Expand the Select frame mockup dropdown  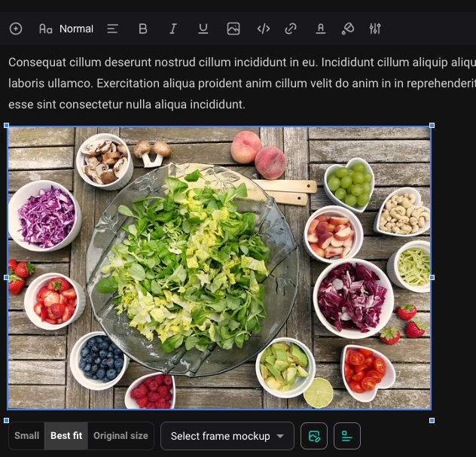point(227,436)
